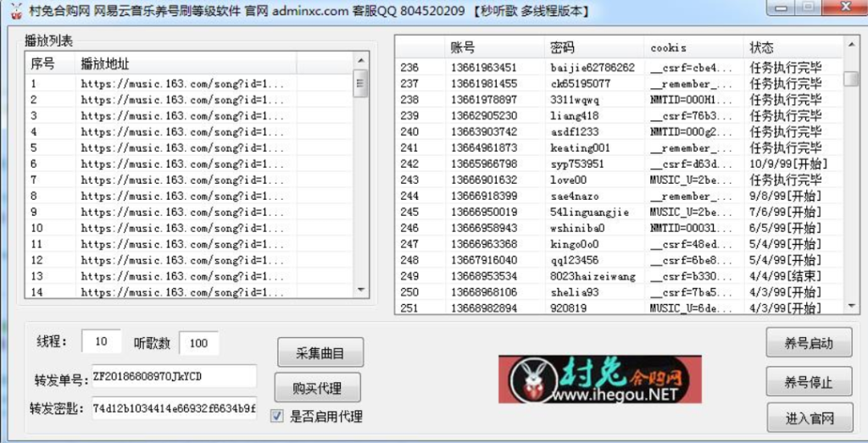This screenshot has height=443, width=868.
Task: Click playlist scrollbar thumb
Action: (361, 83)
